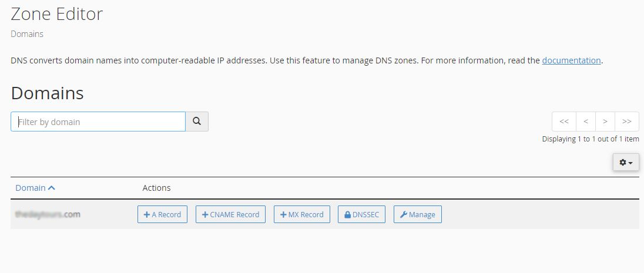644x273 pixels.
Task: Sort the table by the Domain header
Action: 31,188
